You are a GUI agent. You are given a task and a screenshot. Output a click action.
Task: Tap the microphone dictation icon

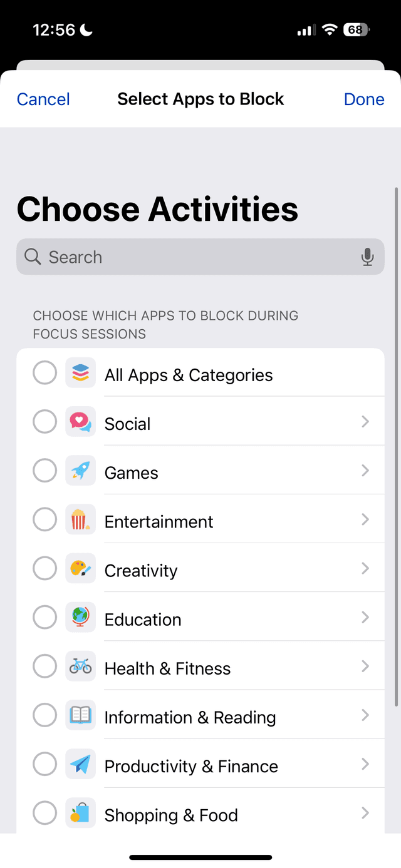coord(368,257)
